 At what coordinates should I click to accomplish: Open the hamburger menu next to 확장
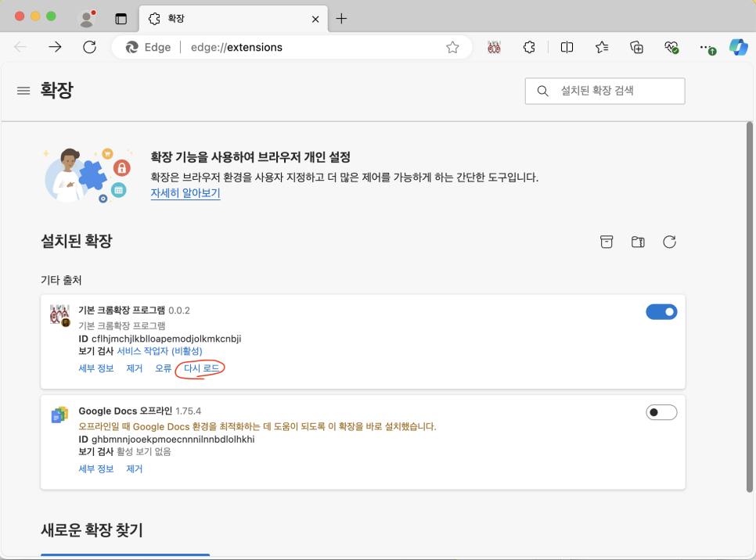pyautogui.click(x=23, y=91)
